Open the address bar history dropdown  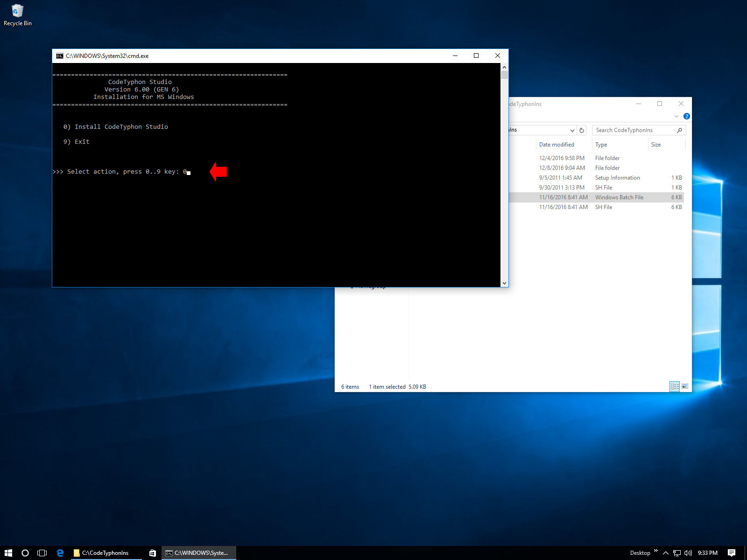[x=572, y=130]
